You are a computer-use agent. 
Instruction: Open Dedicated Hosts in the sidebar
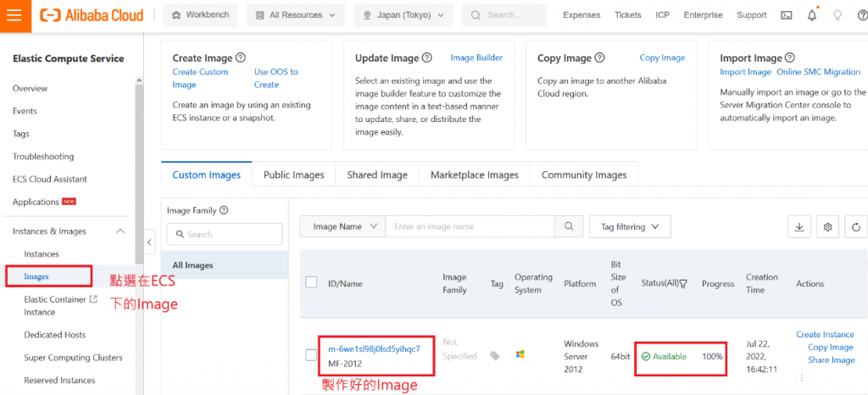55,335
